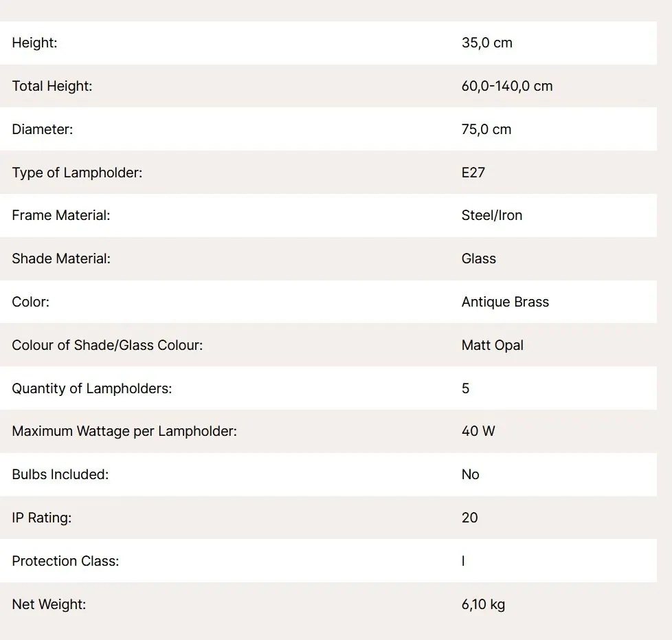Select the Protection Class label
Image resolution: width=672 pixels, height=640 pixels.
[65, 561]
